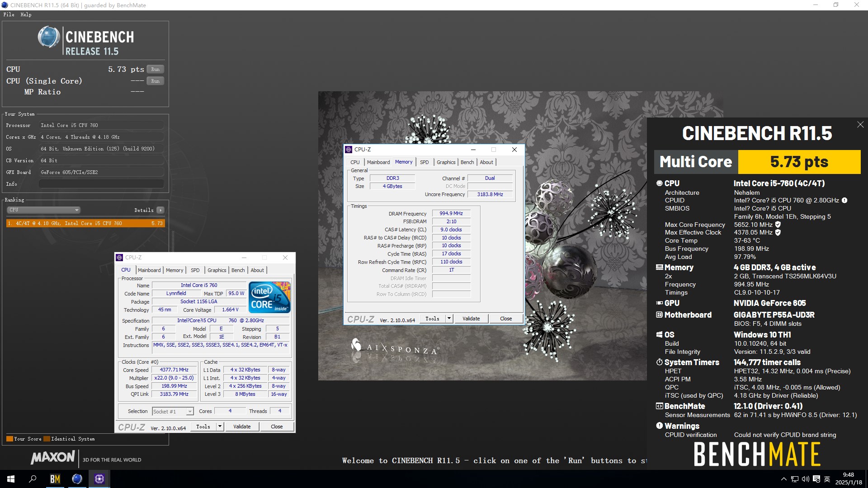This screenshot has height=488, width=868.
Task: Open SPD tab in upper CPU-Z window
Action: click(425, 162)
